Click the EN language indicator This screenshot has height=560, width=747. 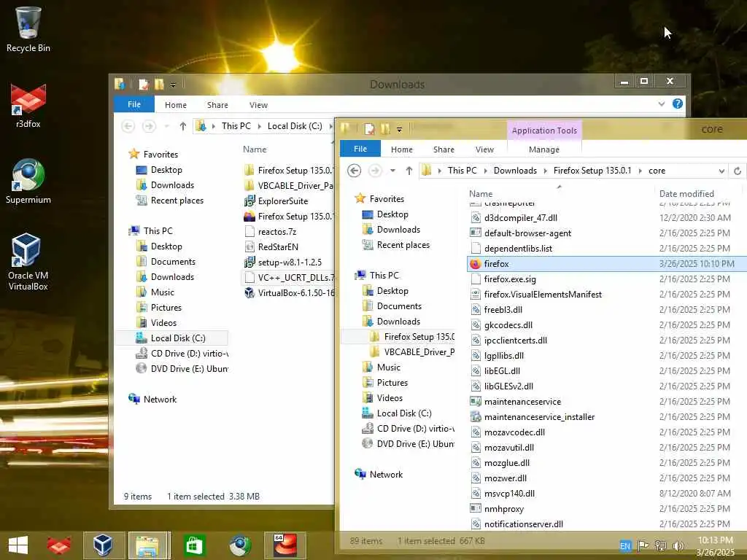click(x=625, y=545)
